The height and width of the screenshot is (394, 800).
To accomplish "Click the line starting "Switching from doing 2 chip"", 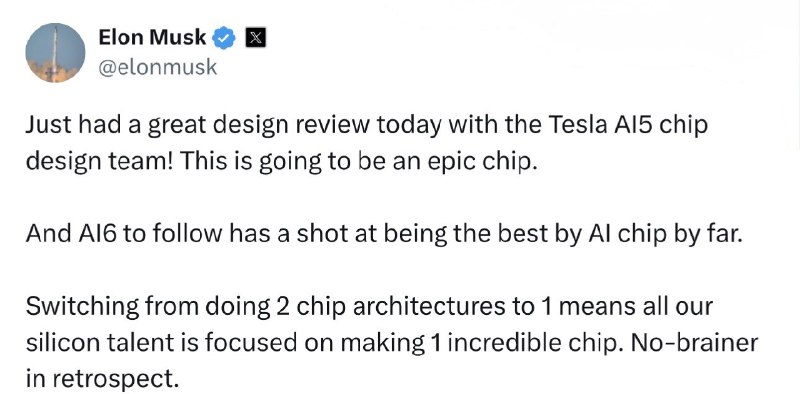I will tap(369, 306).
